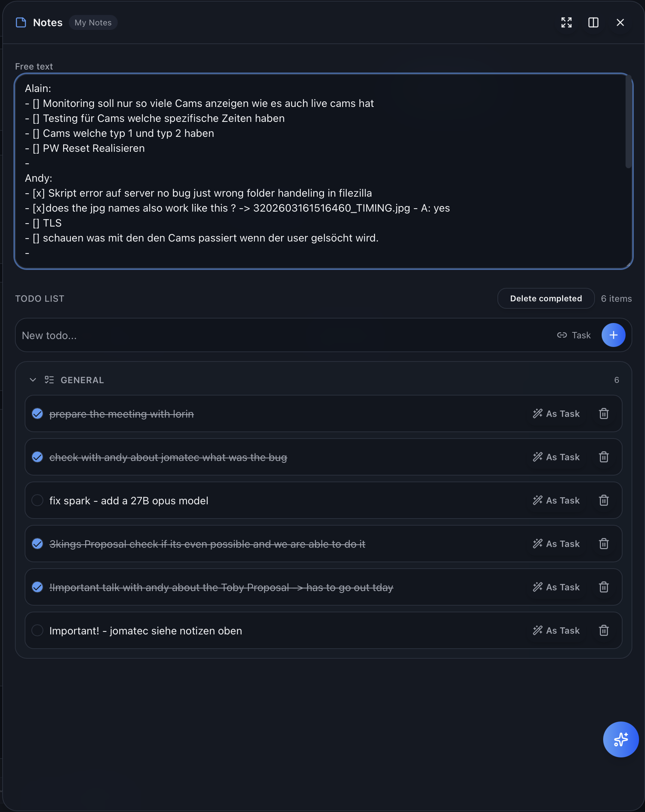The height and width of the screenshot is (812, 645).
Task: Click the free text area scrollbar
Action: click(x=628, y=121)
